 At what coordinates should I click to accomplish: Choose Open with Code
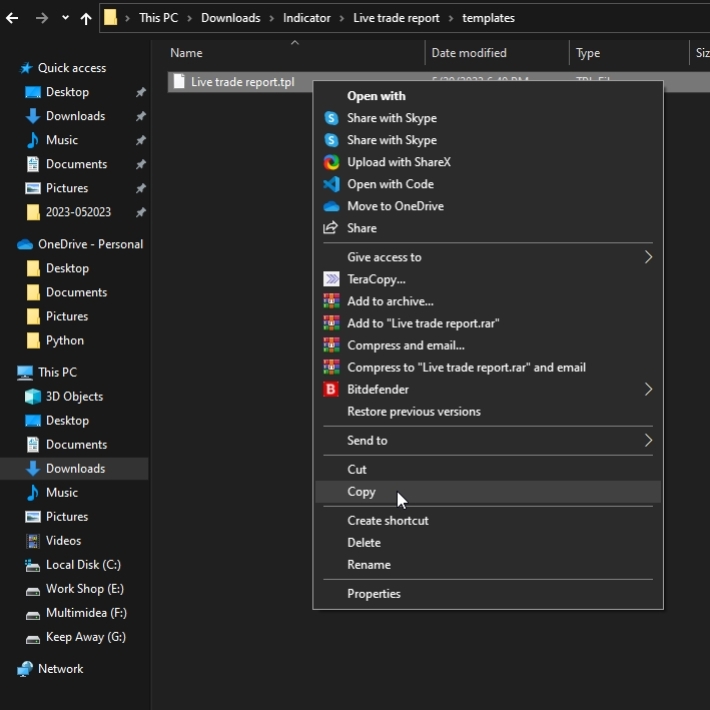pos(488,184)
